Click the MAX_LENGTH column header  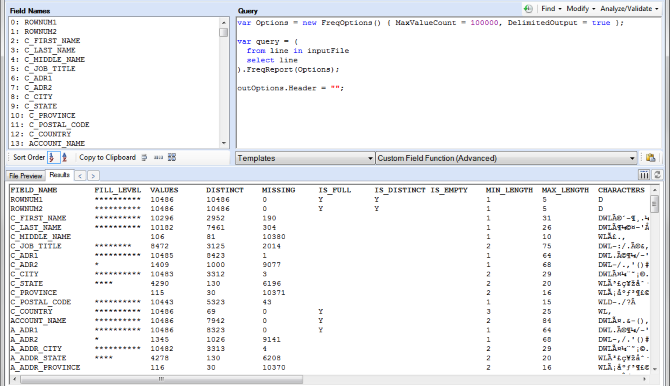coord(565,190)
